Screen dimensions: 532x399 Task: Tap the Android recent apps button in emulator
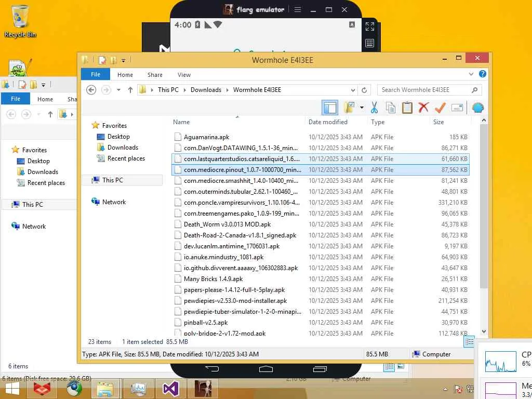(320, 369)
